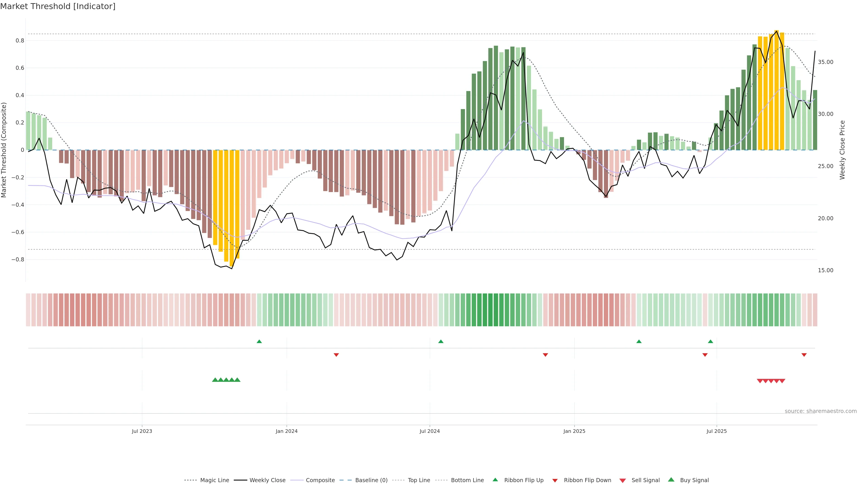Click the Jul 2024 x-axis label
This screenshot has height=488, width=868.
[x=430, y=431]
